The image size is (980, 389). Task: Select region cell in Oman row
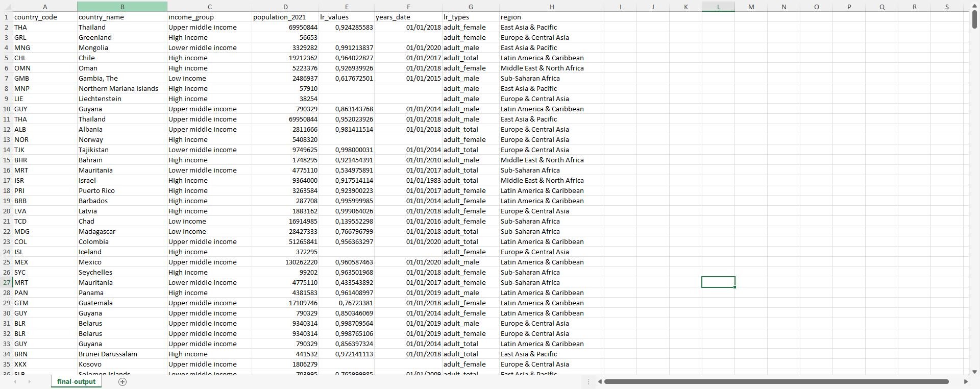(x=552, y=68)
